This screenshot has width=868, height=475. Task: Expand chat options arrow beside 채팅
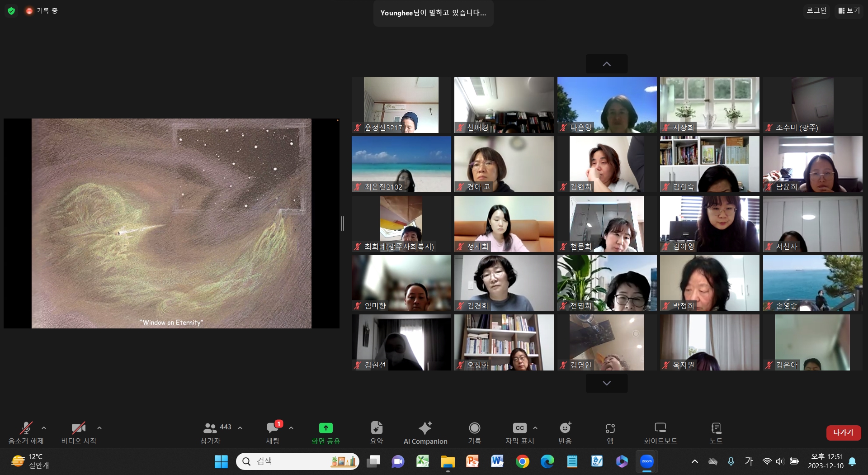(291, 427)
